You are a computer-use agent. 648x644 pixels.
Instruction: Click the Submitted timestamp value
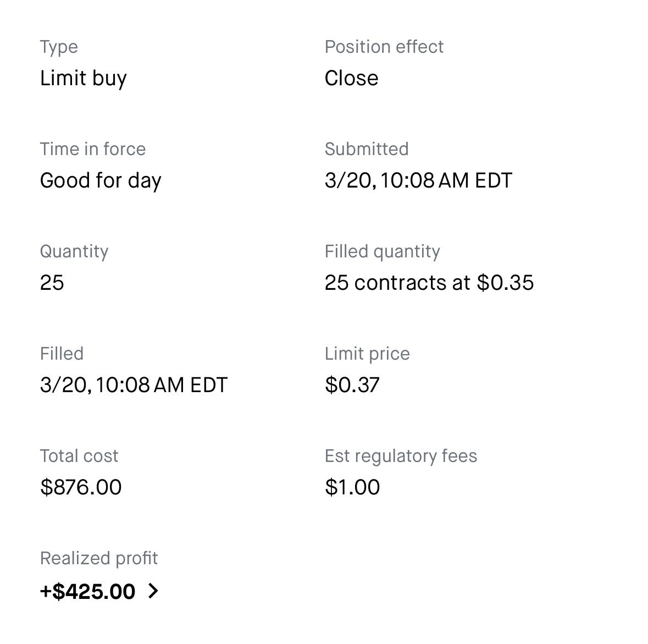tap(418, 180)
